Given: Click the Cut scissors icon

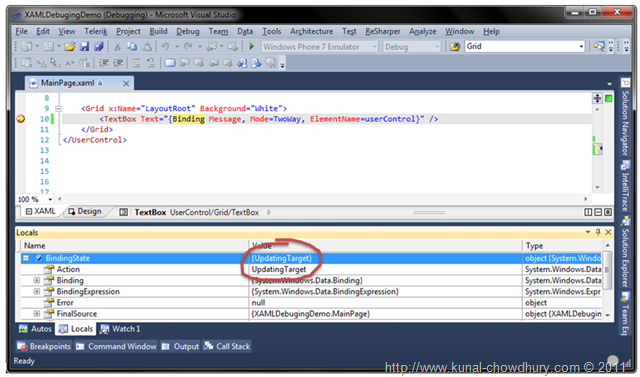Looking at the screenshot, I should (117, 47).
